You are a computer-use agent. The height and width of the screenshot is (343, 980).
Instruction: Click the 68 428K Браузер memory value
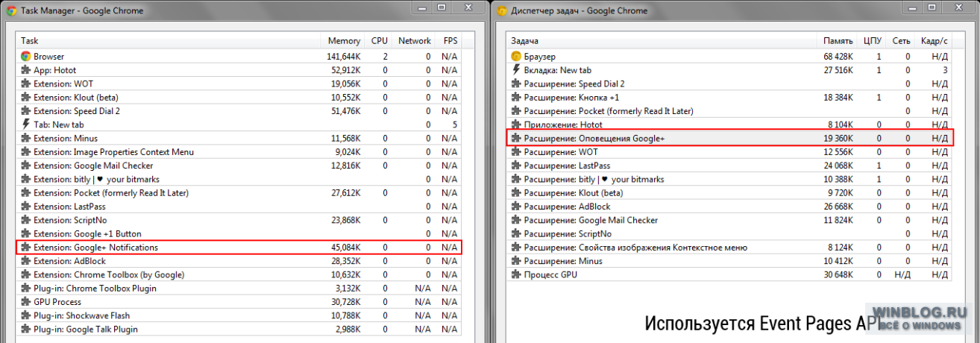(838, 57)
